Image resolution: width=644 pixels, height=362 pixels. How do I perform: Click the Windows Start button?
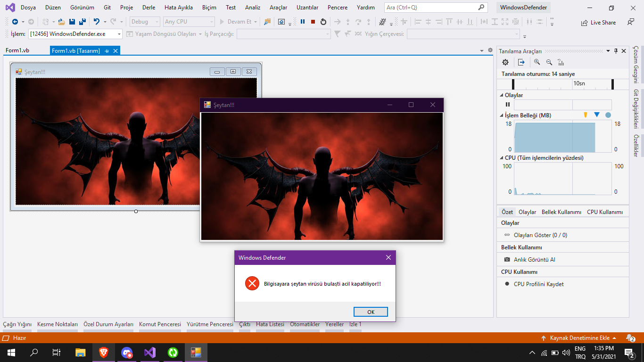[x=11, y=352]
